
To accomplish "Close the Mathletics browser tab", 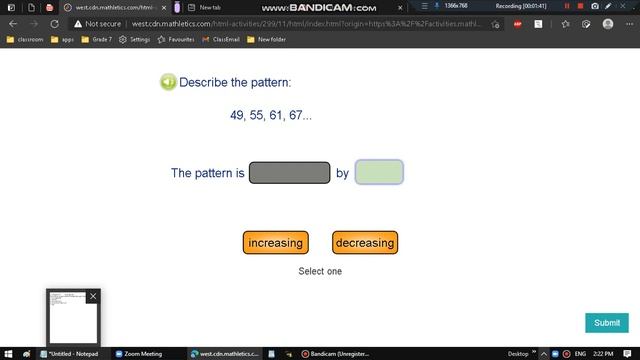I will coord(164,8).
